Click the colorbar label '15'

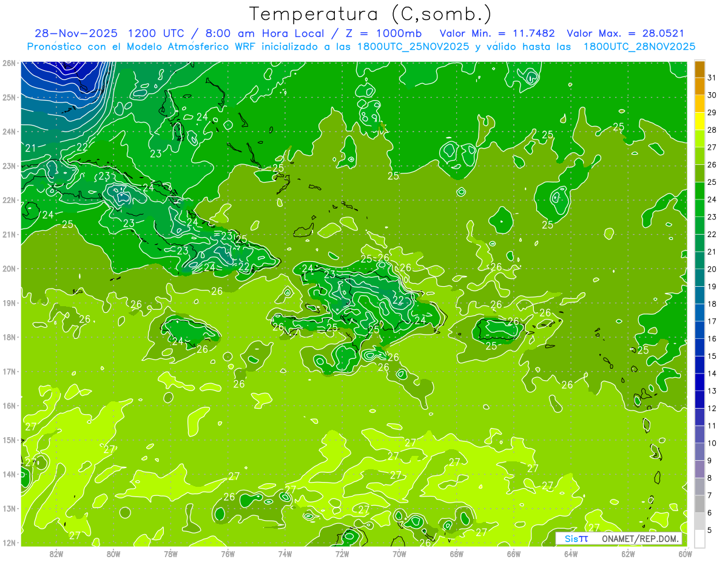pos(712,356)
